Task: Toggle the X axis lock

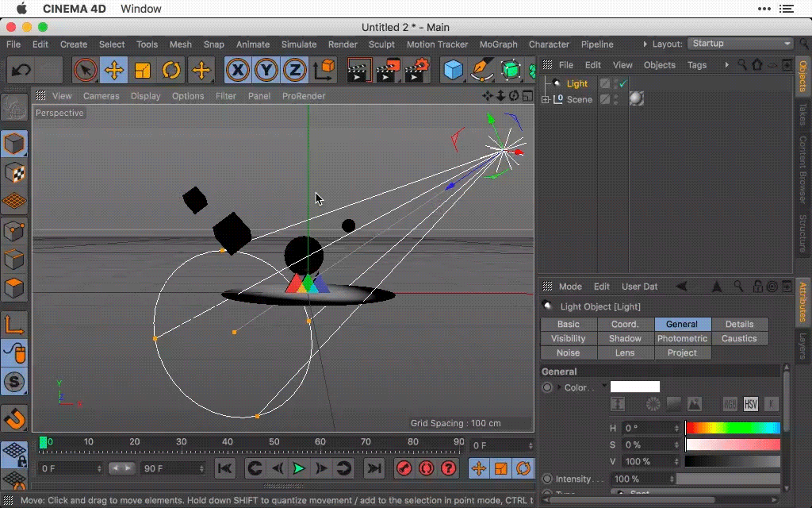Action: point(238,70)
